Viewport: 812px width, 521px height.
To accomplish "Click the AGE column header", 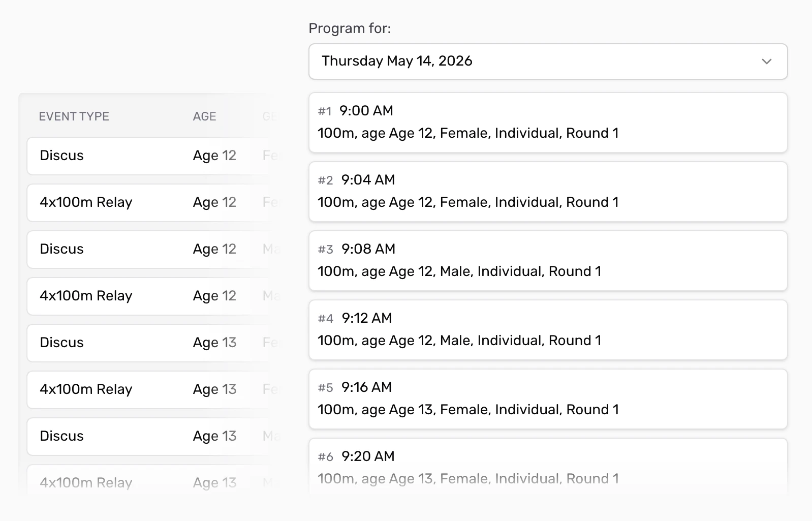I will (x=204, y=116).
